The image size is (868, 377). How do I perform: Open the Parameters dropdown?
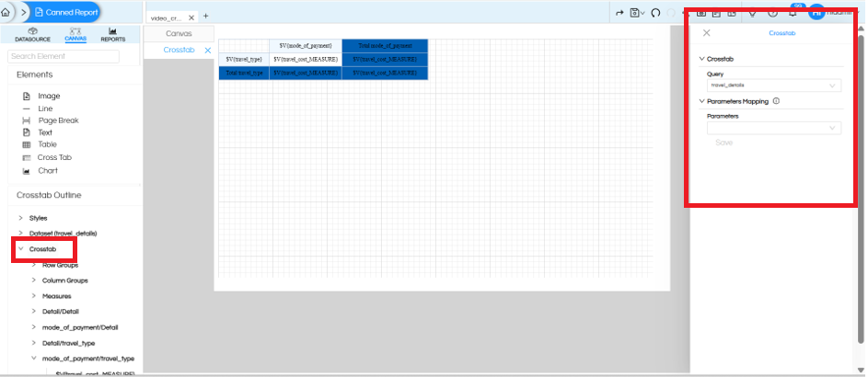click(774, 128)
